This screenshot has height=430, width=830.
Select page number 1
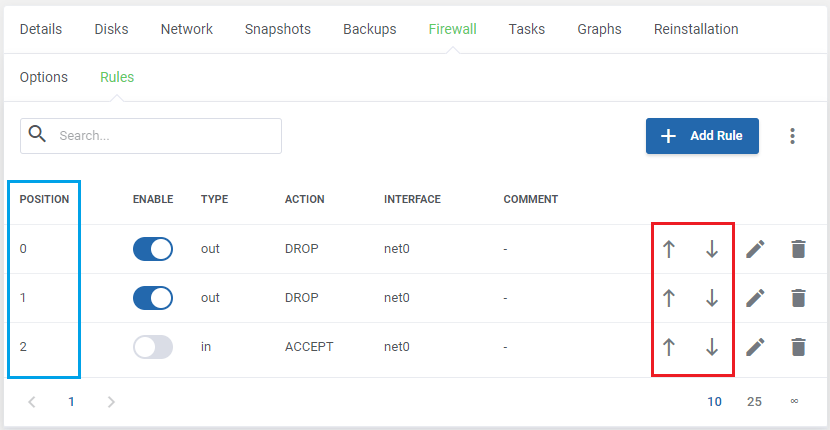[x=71, y=402]
